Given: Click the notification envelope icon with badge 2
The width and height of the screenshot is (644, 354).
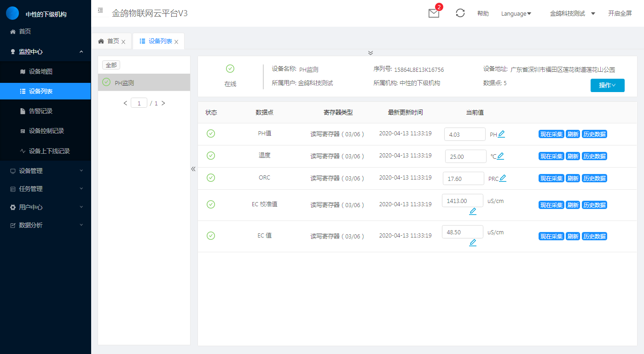Looking at the screenshot, I should [x=433, y=14].
